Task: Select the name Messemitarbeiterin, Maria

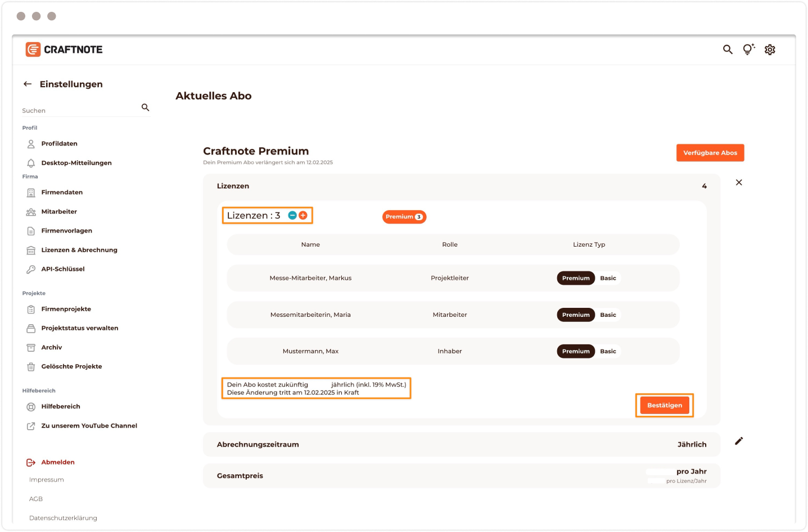Action: pyautogui.click(x=310, y=315)
